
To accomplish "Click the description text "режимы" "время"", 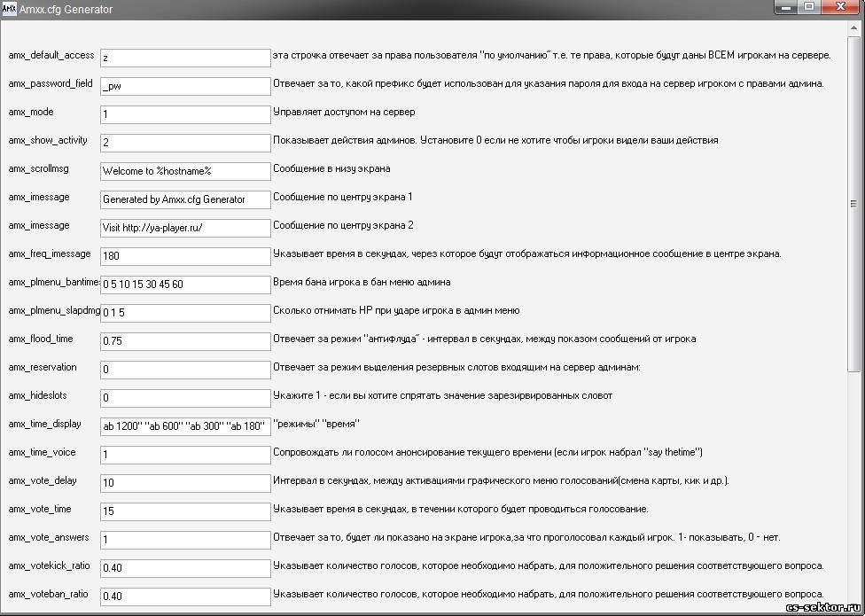I will [x=316, y=424].
